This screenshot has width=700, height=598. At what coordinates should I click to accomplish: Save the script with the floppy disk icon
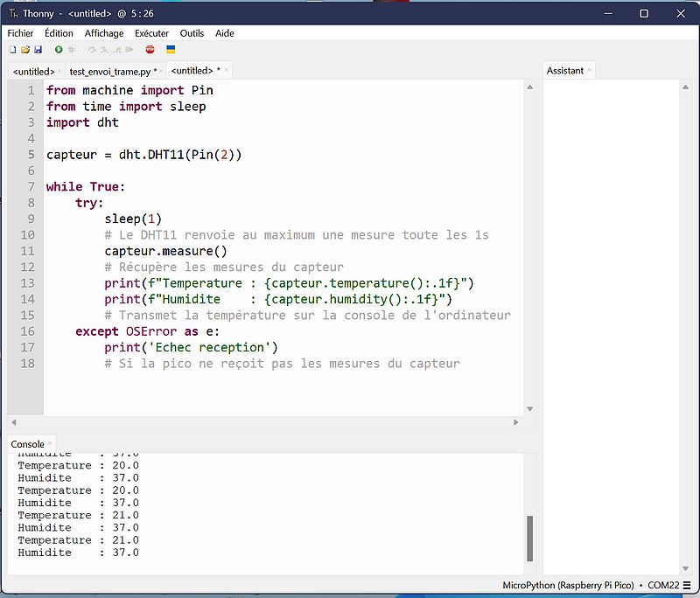pyautogui.click(x=38, y=50)
